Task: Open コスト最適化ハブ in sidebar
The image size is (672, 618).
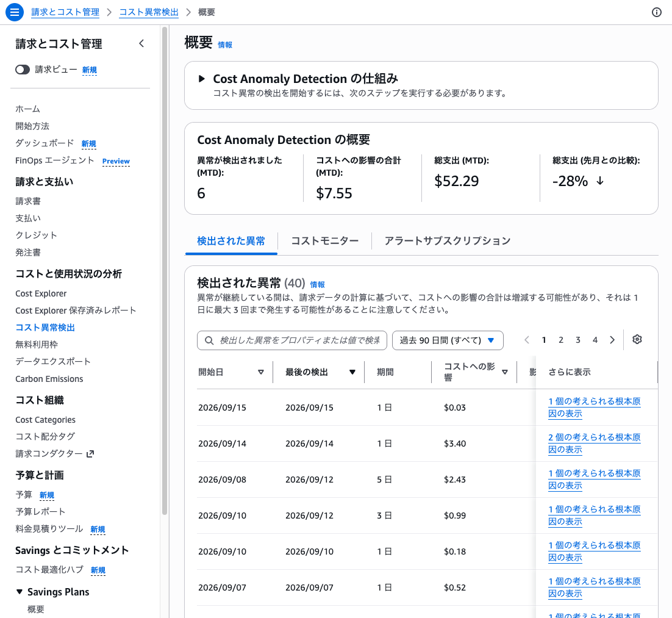Action: (49, 570)
